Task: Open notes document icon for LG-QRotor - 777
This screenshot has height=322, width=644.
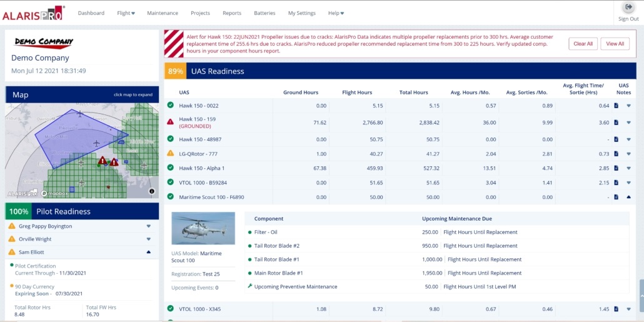Action: (616, 154)
